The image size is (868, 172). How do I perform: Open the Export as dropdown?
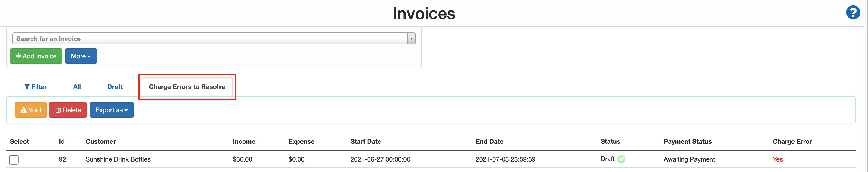coord(112,109)
